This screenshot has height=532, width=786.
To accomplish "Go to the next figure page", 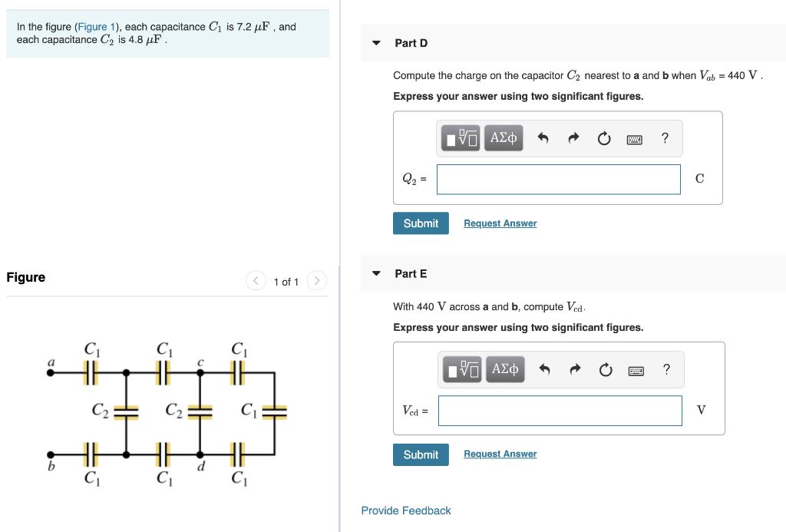I will [316, 280].
